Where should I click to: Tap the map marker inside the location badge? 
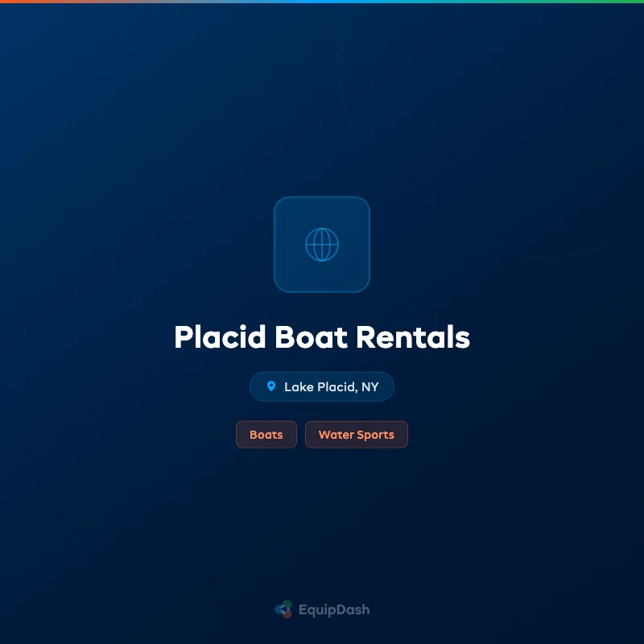coord(270,386)
